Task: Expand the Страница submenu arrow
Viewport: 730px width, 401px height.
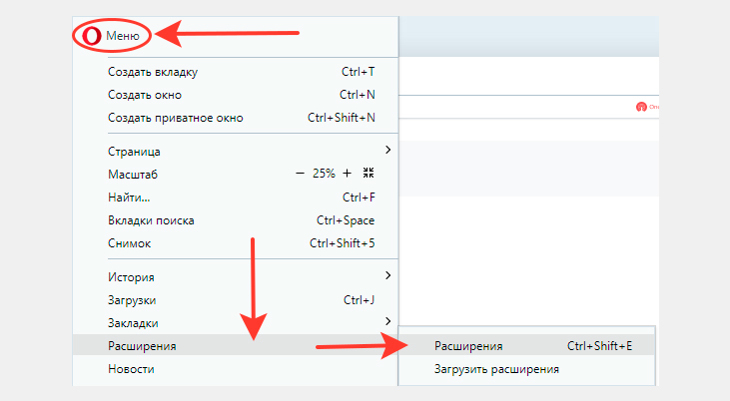Action: (x=388, y=150)
